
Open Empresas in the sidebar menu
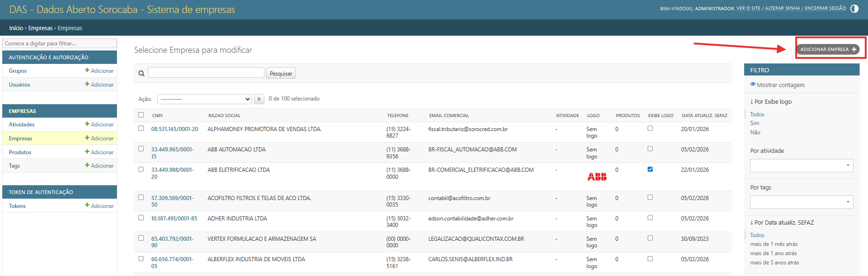click(21, 138)
